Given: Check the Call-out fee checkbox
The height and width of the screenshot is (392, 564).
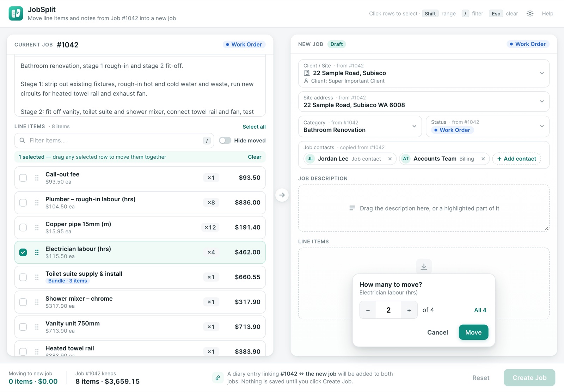Looking at the screenshot, I should [x=23, y=178].
